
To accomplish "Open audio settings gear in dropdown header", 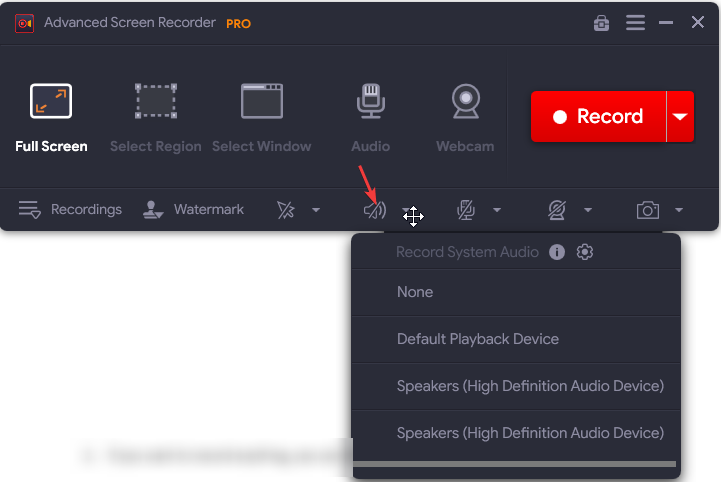I will pyautogui.click(x=586, y=252).
